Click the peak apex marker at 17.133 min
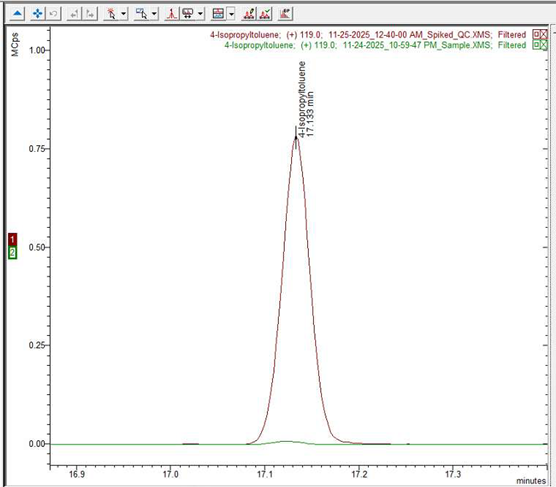The width and height of the screenshot is (556, 487). (x=296, y=138)
